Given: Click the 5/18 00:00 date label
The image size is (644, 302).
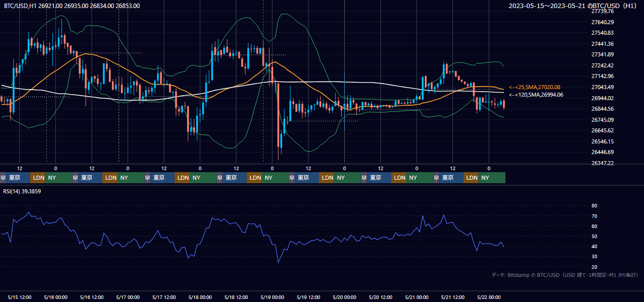Looking at the screenshot, I should (x=200, y=297).
